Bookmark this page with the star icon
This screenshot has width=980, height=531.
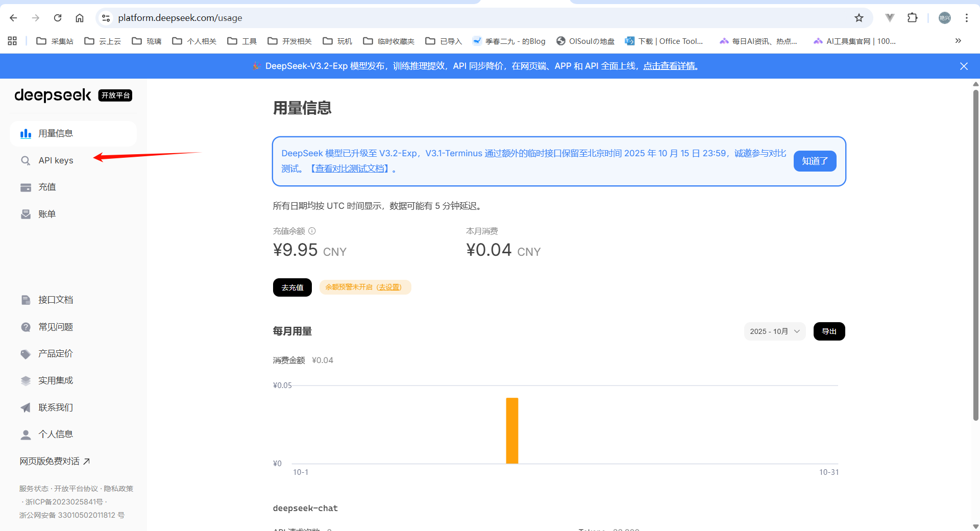(859, 18)
